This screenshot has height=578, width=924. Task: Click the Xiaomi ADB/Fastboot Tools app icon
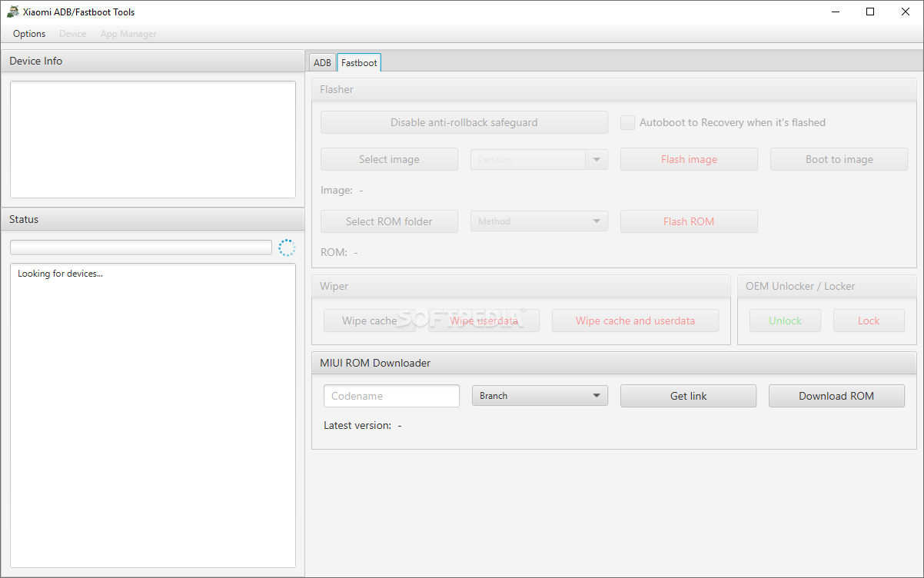click(x=12, y=12)
